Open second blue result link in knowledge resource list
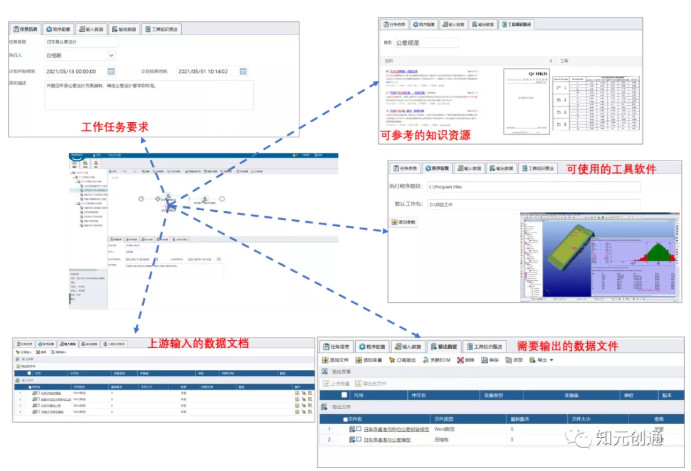This screenshot has width=691, height=471. [x=407, y=93]
